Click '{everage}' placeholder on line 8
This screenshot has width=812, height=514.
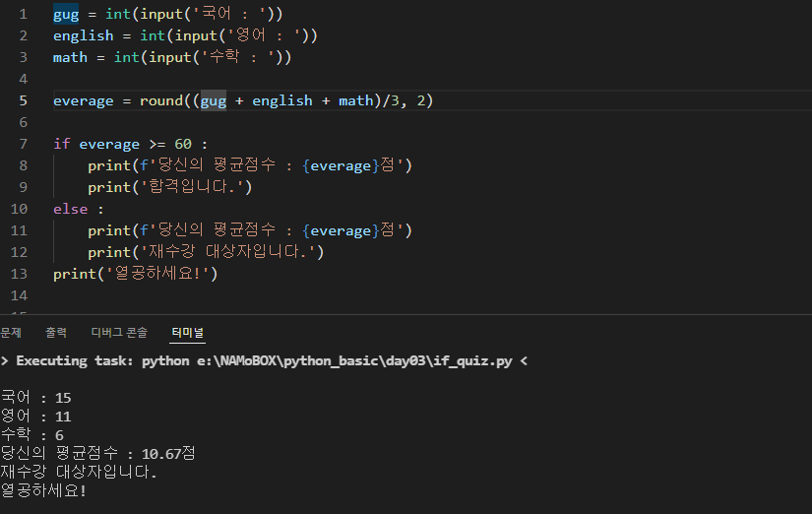coord(342,165)
